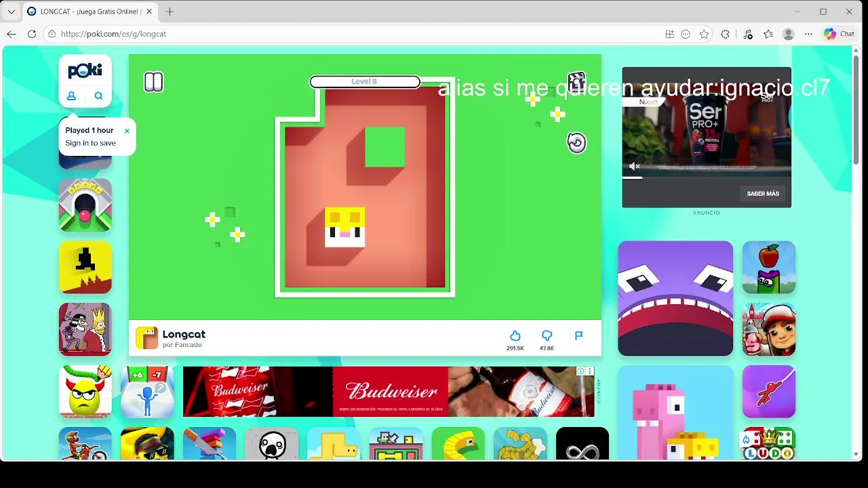Select the LONGCAT - ¡Juega Gratis Online! tab
This screenshot has height=488, width=868.
90,12
